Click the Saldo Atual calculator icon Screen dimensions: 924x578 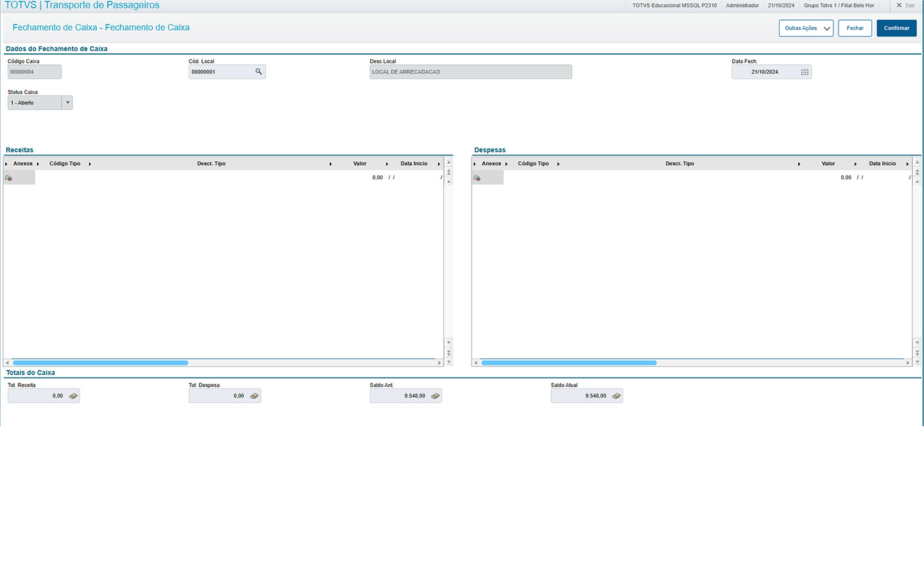pyautogui.click(x=616, y=396)
